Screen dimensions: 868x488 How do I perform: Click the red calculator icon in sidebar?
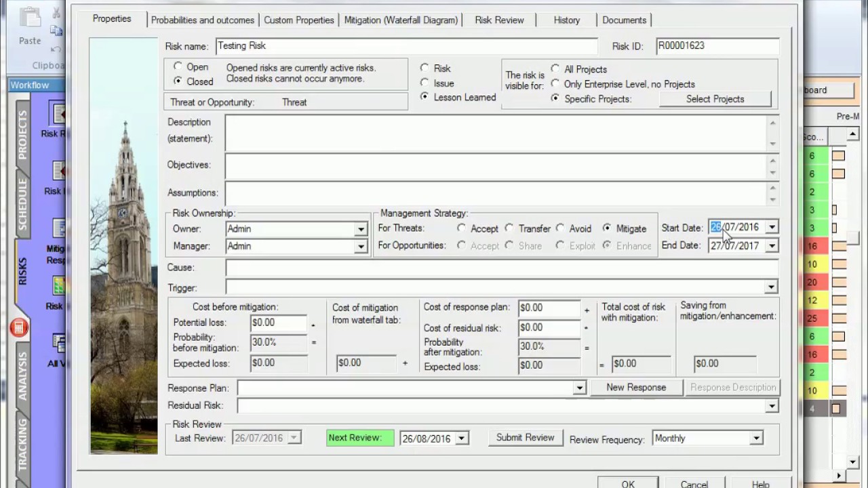tap(18, 329)
